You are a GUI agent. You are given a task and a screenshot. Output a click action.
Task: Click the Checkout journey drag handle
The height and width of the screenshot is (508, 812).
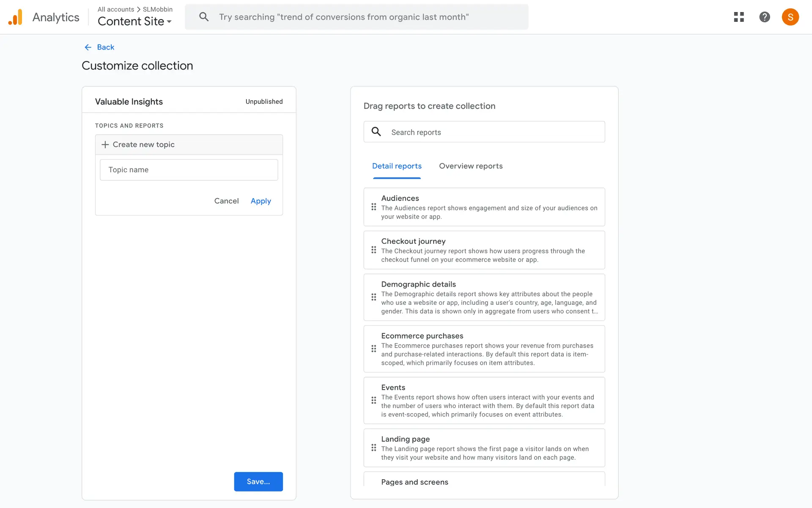pos(373,250)
